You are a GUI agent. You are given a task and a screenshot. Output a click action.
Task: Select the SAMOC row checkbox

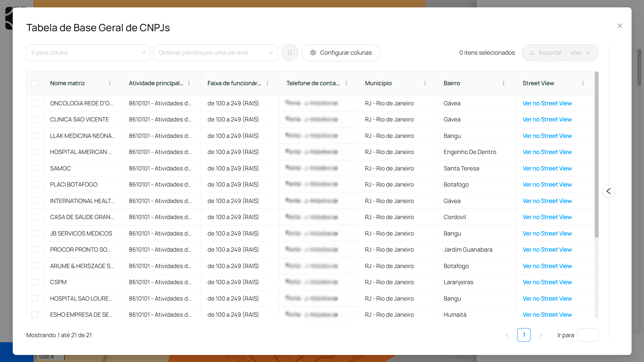click(35, 168)
